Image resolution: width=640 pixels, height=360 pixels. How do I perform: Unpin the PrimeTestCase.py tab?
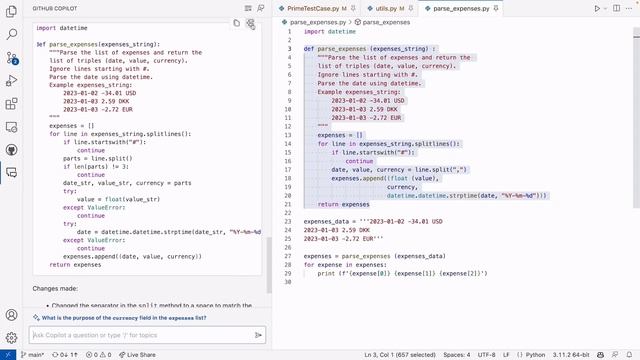[353, 8]
